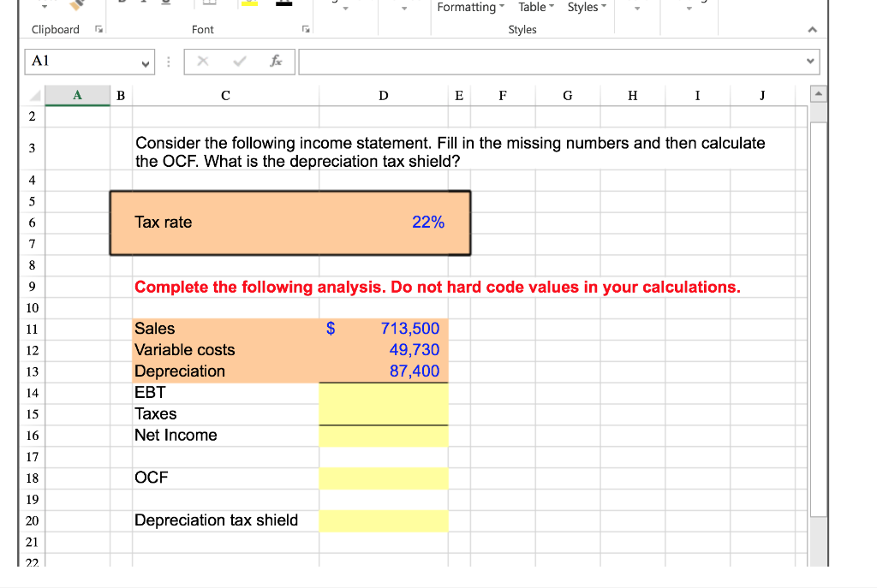This screenshot has height=588, width=877.
Task: Open the Insert Function dialog via fx icon
Action: 277,62
